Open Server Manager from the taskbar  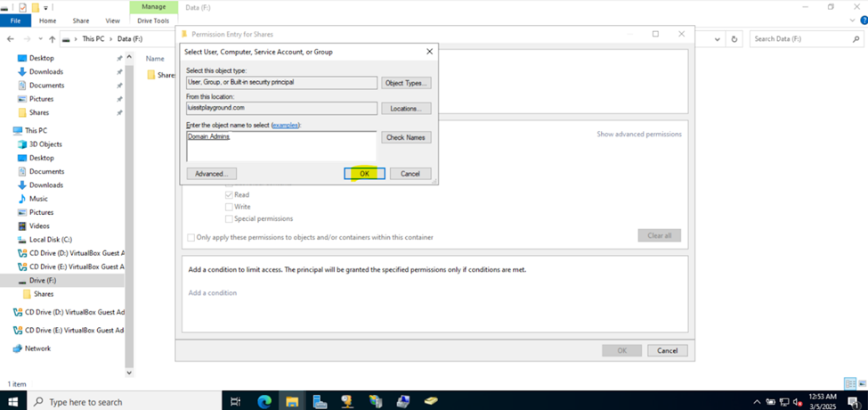coord(320,401)
